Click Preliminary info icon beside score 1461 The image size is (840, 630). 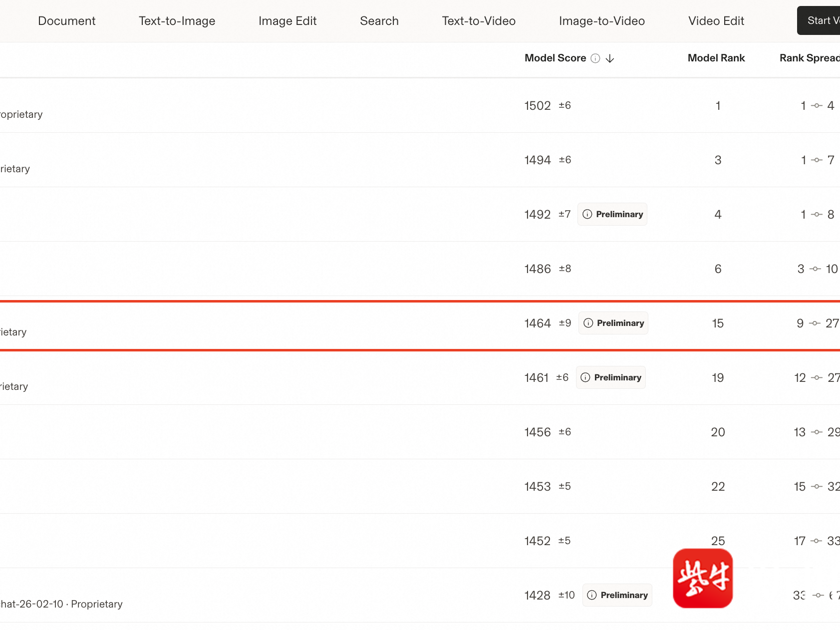pyautogui.click(x=585, y=377)
